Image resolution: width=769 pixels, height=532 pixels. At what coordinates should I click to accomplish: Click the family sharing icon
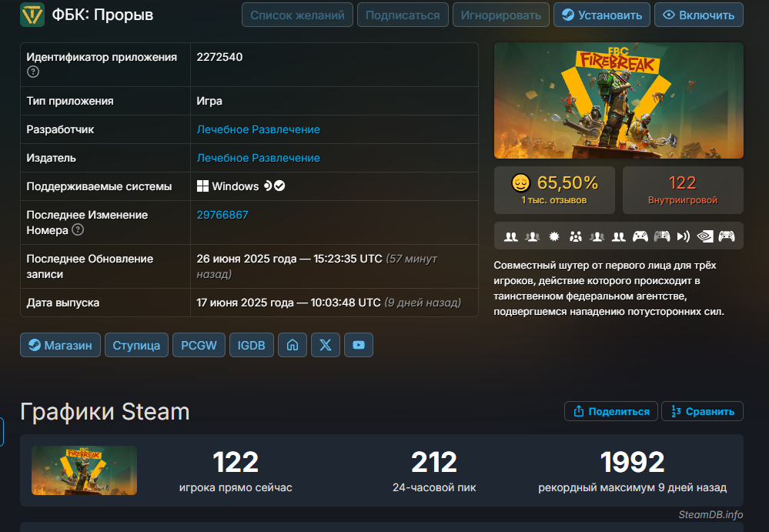click(576, 237)
